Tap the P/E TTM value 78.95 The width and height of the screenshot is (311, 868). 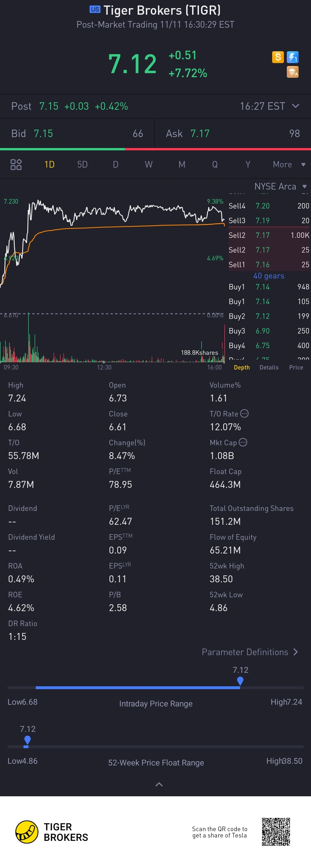click(x=121, y=484)
